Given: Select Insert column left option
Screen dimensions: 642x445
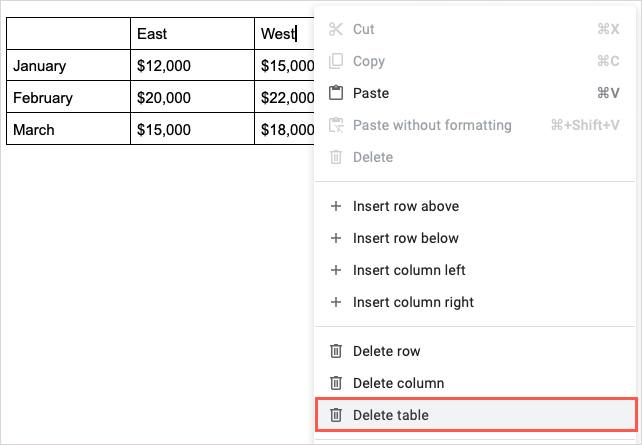Looking at the screenshot, I should tap(409, 271).
